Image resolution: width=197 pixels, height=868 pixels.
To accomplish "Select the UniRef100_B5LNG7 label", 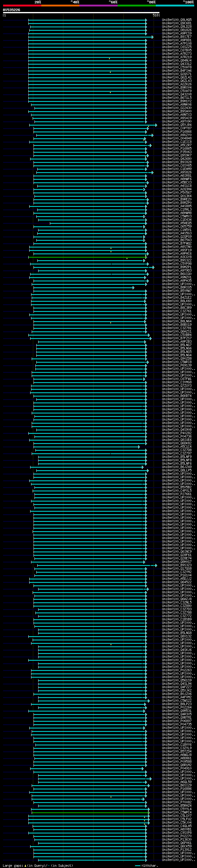I will 177,345.
